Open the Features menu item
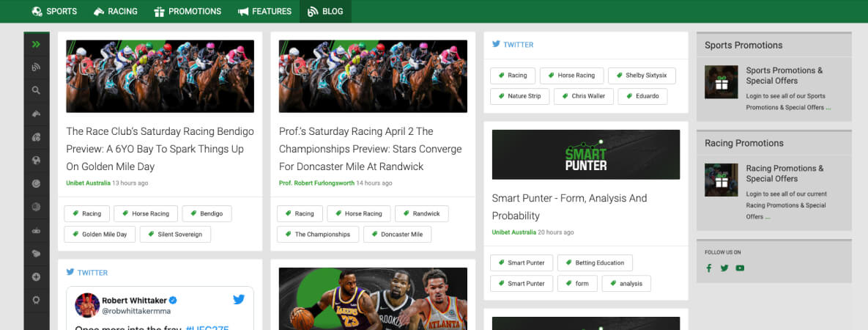The width and height of the screenshot is (868, 330). (264, 11)
